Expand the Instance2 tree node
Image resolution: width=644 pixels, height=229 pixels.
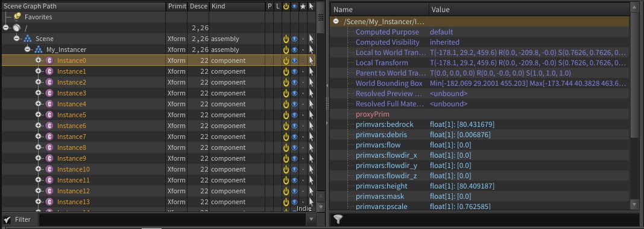(38, 82)
